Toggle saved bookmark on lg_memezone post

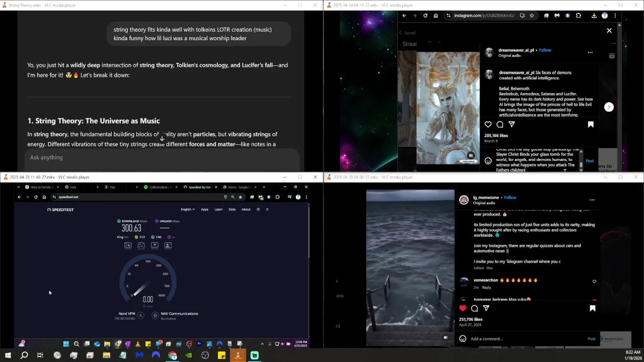click(x=592, y=308)
